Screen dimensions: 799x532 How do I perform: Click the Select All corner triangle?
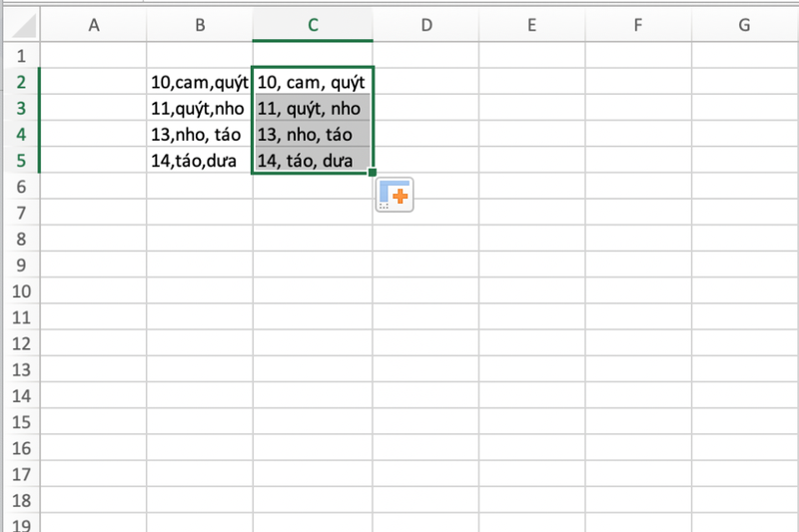coord(24,26)
